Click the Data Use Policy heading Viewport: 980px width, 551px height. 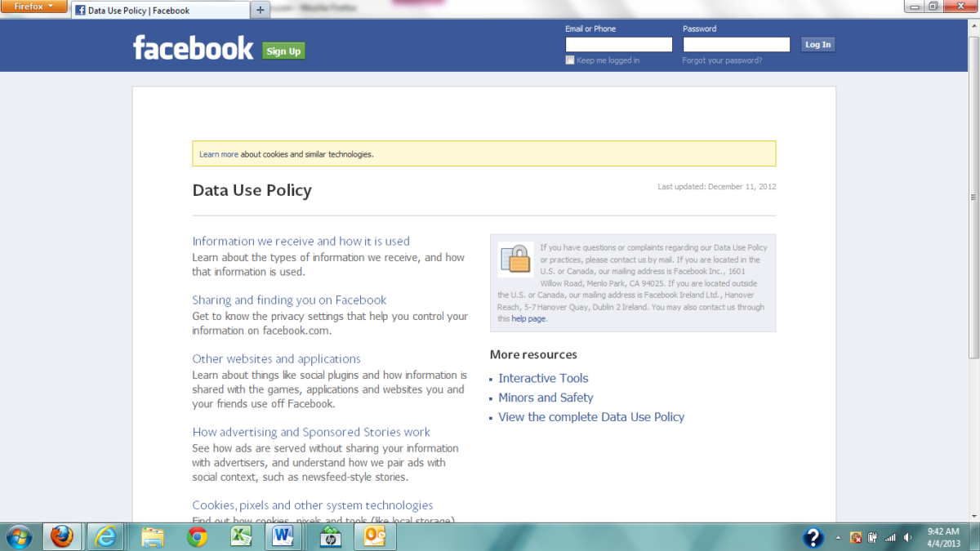(x=252, y=191)
